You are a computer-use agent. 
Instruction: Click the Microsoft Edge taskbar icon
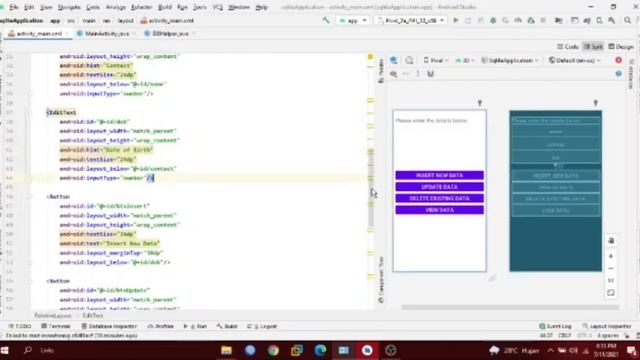pos(320,350)
